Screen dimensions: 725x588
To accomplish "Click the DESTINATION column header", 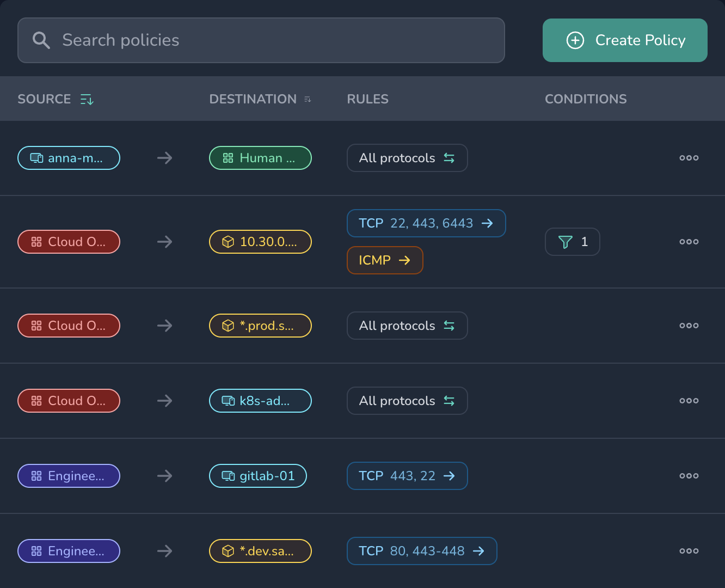I will [x=253, y=99].
